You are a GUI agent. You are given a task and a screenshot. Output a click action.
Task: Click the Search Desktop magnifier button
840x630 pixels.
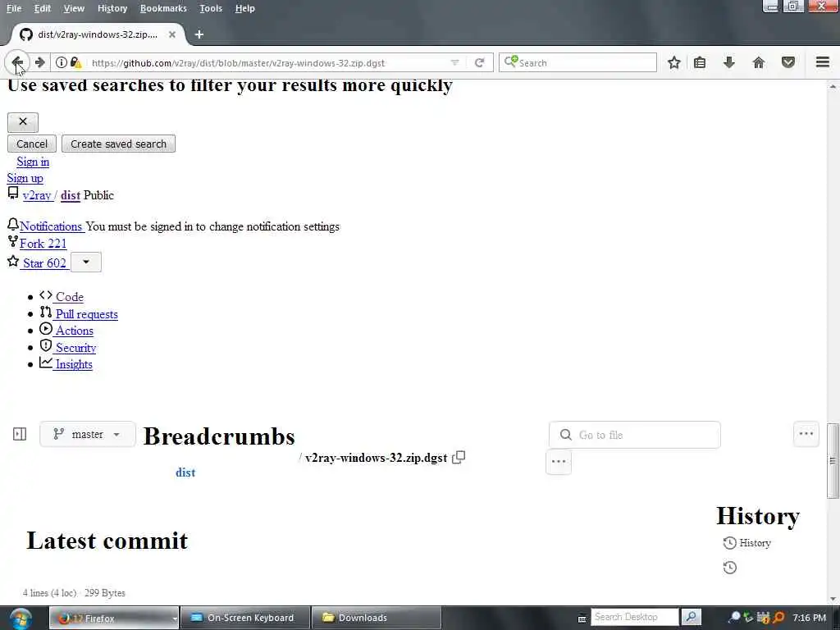click(691, 617)
